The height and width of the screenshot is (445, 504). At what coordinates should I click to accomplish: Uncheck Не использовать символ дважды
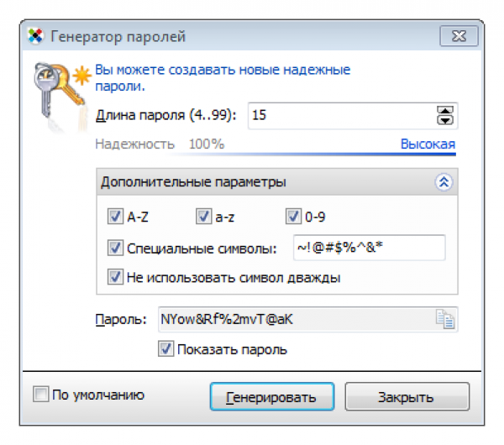pyautogui.click(x=115, y=277)
